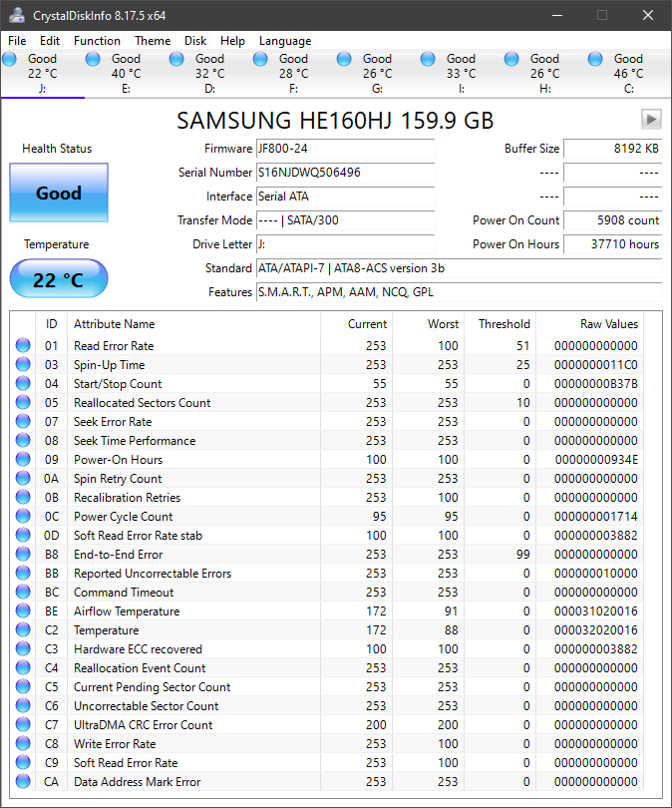Select the Uncorrectable Sector Count text

click(147, 706)
